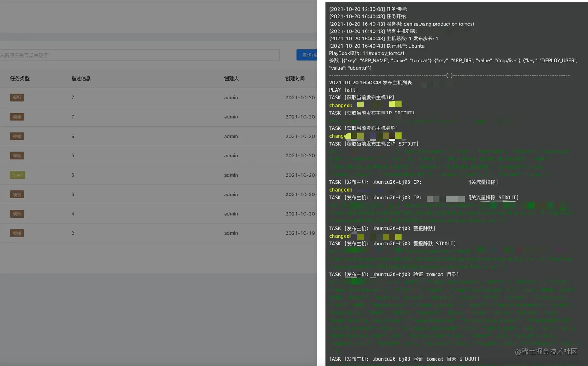
Task: Select TASK 验证 tomcat 目录 line
Action: coord(394,274)
